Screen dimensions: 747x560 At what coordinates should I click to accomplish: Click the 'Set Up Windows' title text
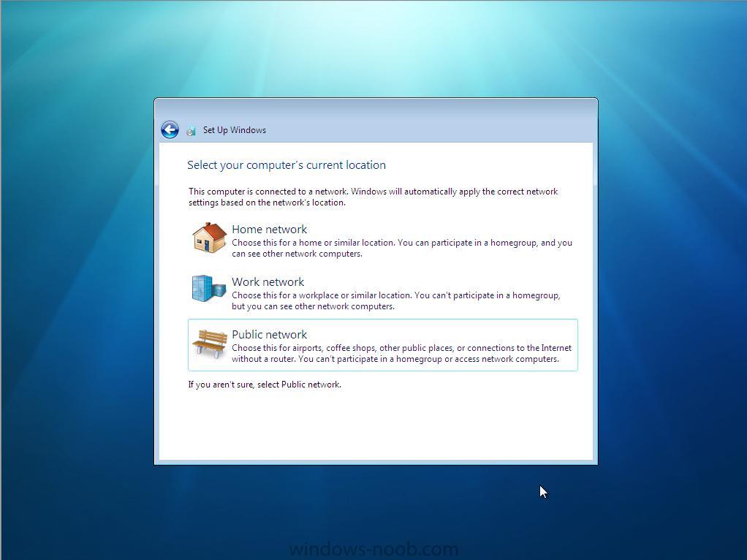tap(235, 130)
